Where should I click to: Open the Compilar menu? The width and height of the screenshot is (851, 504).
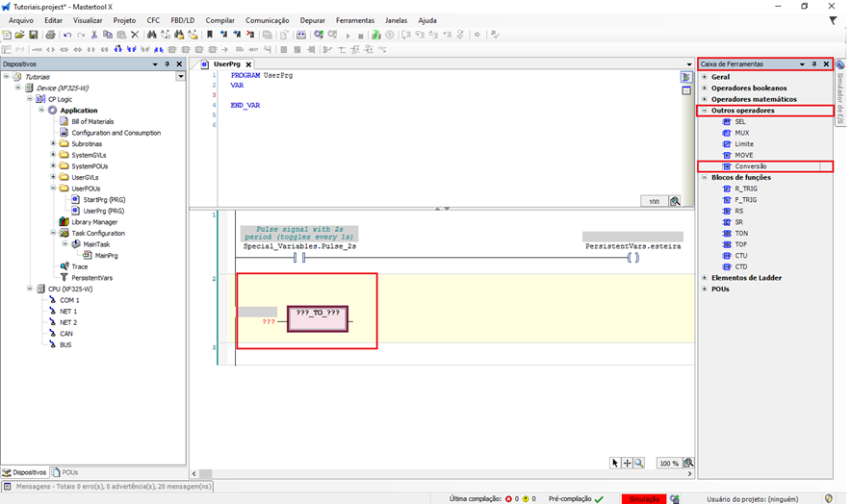219,20
